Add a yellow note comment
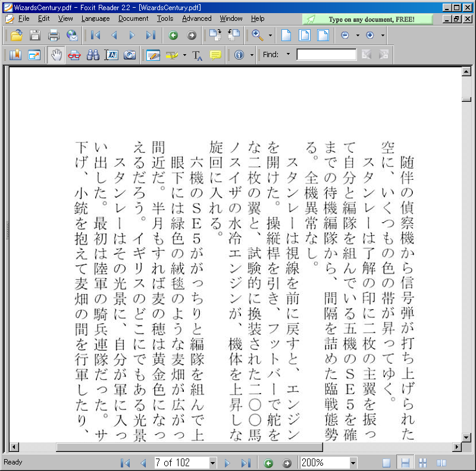Image resolution: width=476 pixels, height=471 pixels. click(215, 55)
